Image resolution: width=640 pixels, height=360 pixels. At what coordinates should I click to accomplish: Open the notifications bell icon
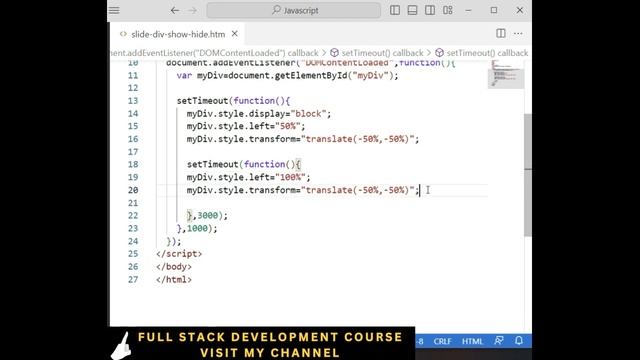coord(519,340)
